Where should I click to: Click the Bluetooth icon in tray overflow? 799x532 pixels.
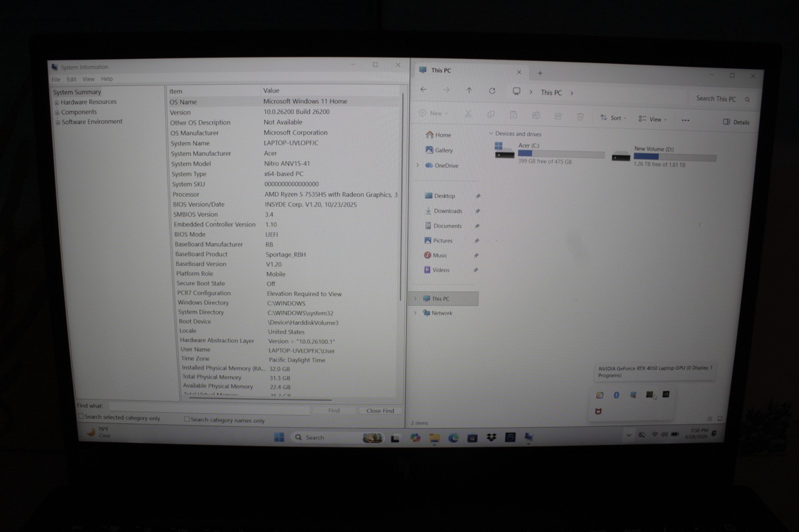[616, 395]
